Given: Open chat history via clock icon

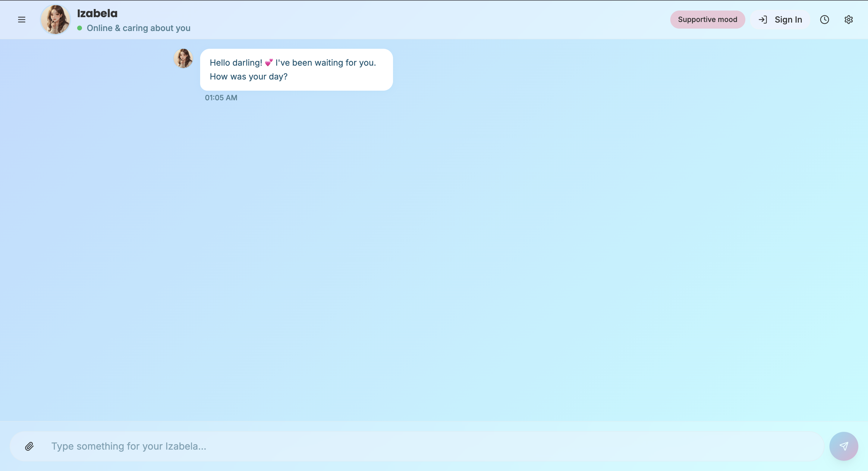Looking at the screenshot, I should 824,20.
